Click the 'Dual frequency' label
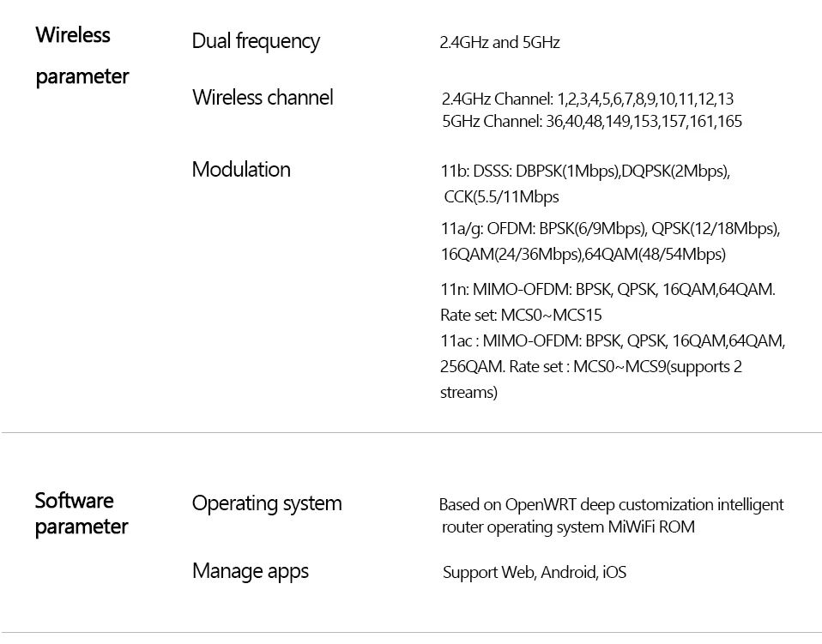The height and width of the screenshot is (644, 822). click(256, 41)
